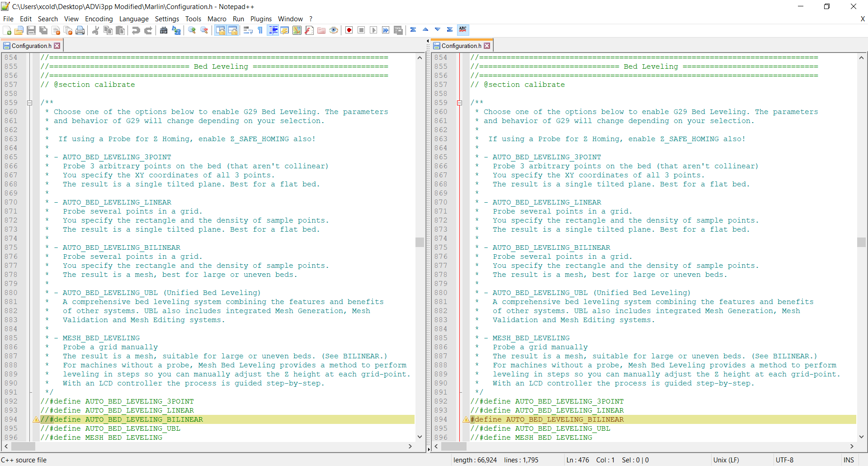The width and height of the screenshot is (868, 466).
Task: Toggle synchronized horizontal scrolling
Action: coord(232,30)
